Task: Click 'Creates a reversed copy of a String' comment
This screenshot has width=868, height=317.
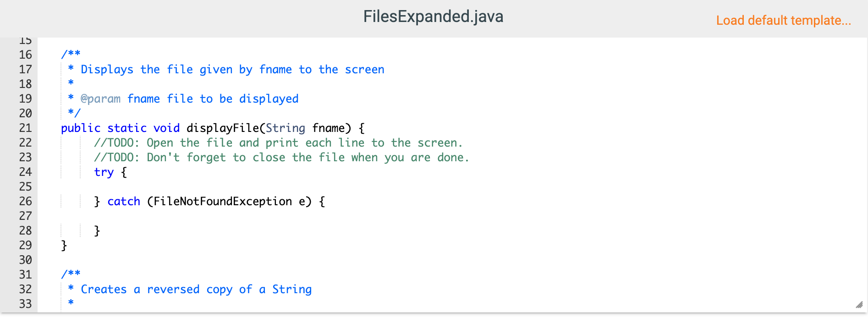Action: click(196, 290)
